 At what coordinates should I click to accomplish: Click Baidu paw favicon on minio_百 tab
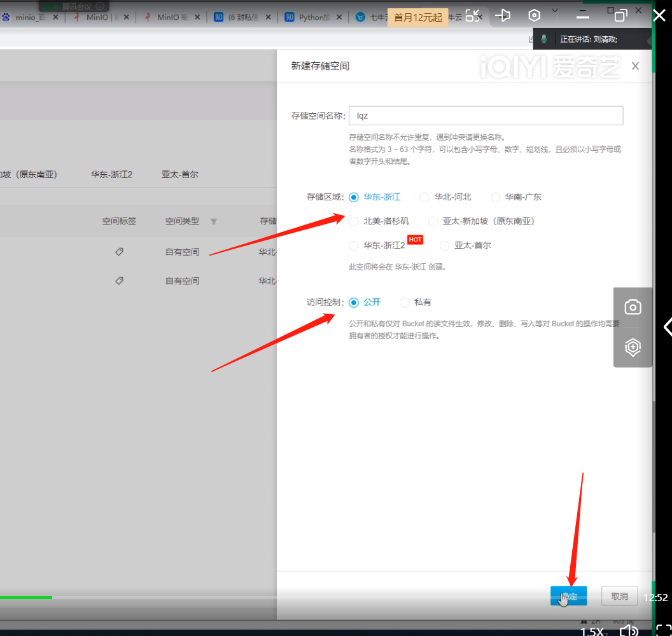[x=6, y=17]
